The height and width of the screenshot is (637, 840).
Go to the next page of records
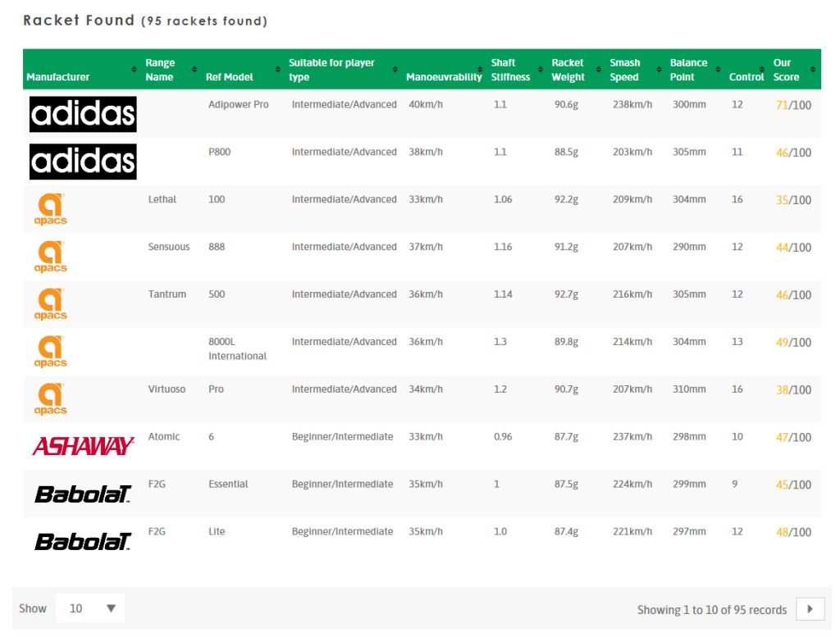[810, 608]
